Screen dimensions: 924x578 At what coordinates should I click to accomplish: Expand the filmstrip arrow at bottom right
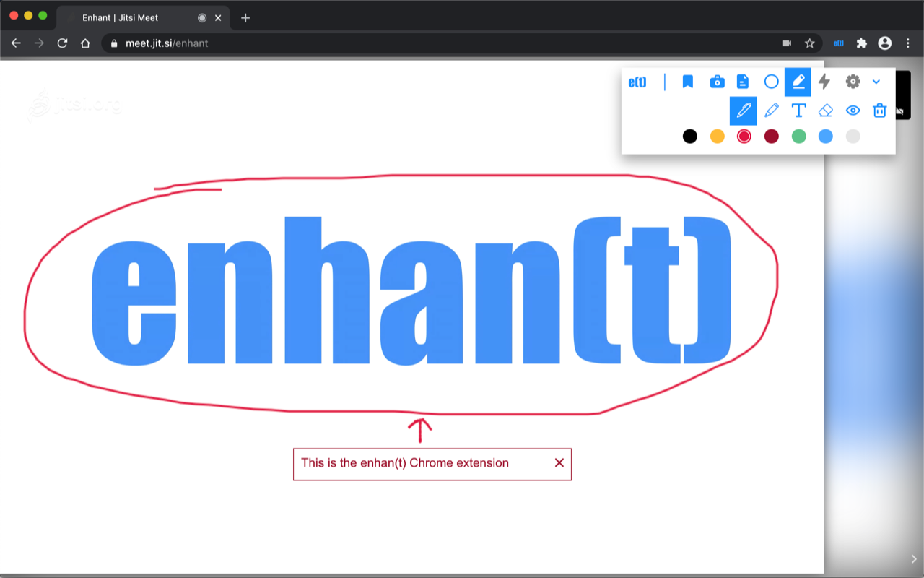(914, 558)
